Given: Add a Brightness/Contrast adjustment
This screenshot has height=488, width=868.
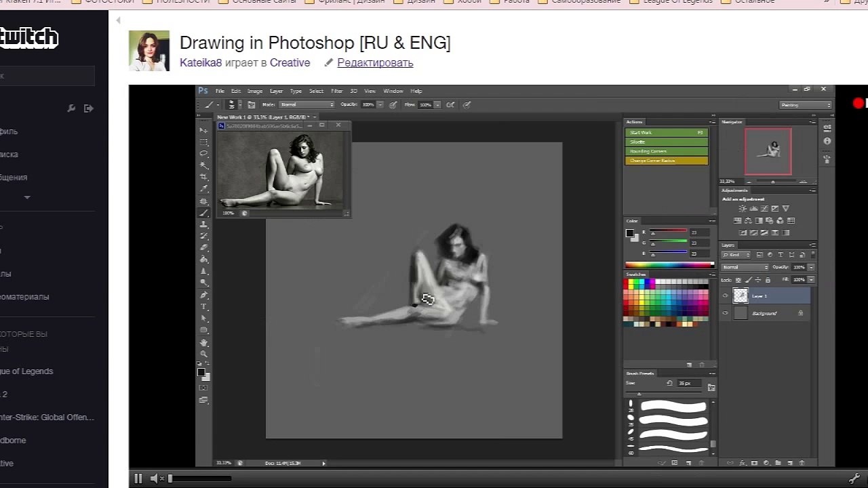Looking at the screenshot, I should (743, 209).
